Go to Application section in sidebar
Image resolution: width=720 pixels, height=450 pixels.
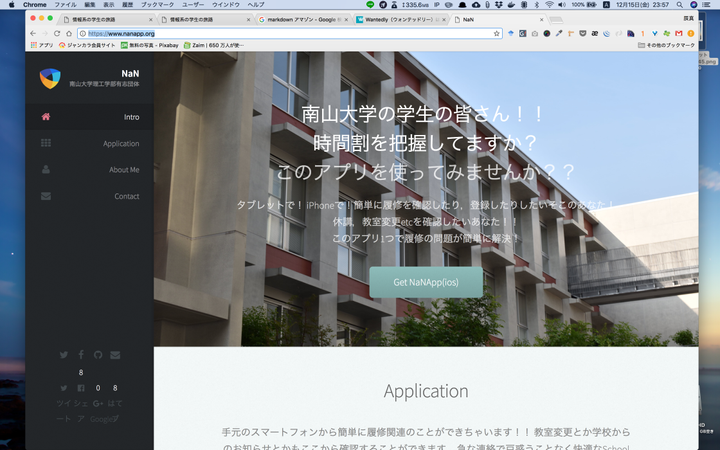(90, 143)
